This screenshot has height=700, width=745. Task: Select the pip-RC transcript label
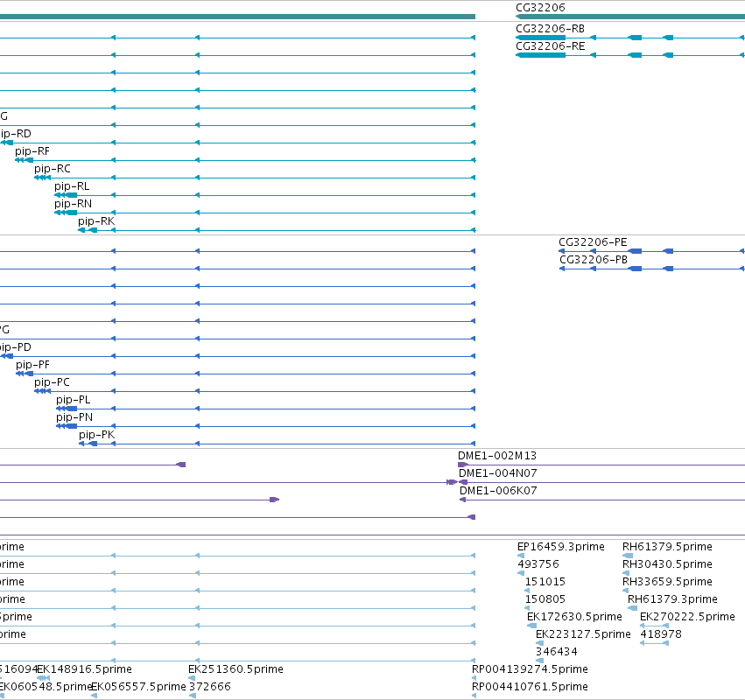point(53,169)
